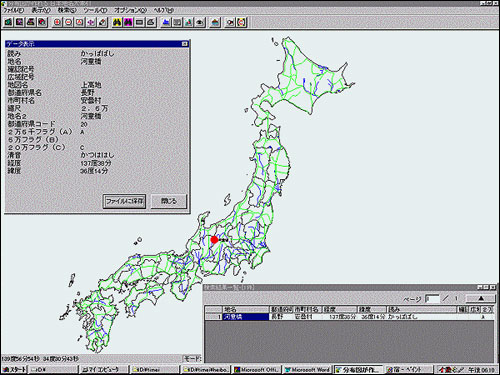Click the yellow binoculars search icon
The image size is (500, 375).
[x=117, y=22]
